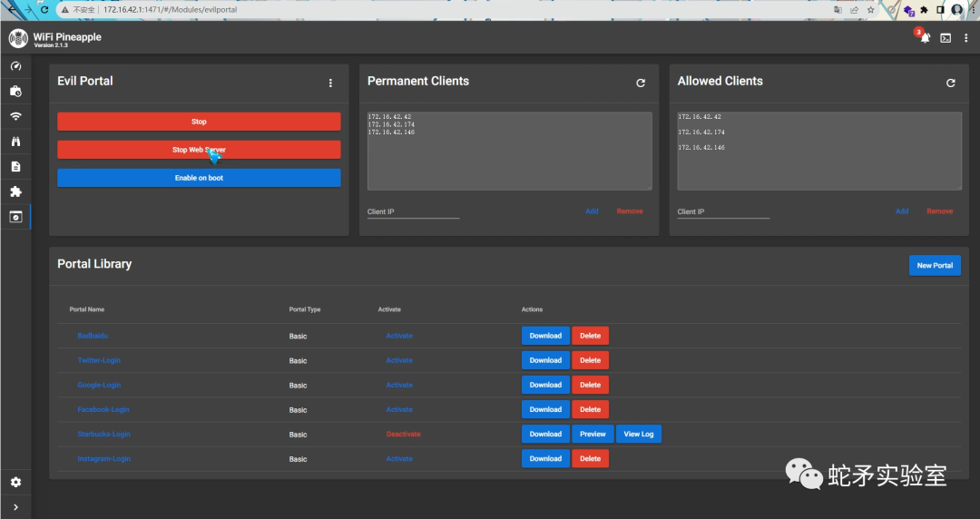Delete the Twitter-Login portal
Screen dimensions: 980x519
coord(590,360)
